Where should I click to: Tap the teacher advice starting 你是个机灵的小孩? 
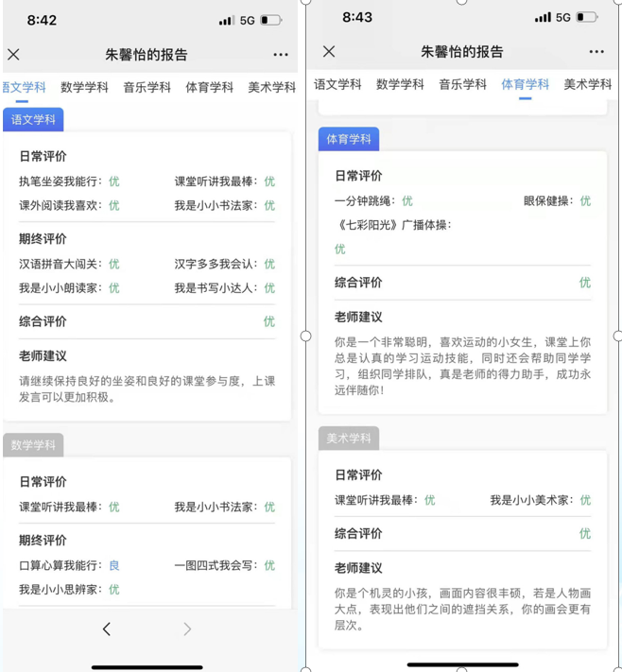(462, 609)
